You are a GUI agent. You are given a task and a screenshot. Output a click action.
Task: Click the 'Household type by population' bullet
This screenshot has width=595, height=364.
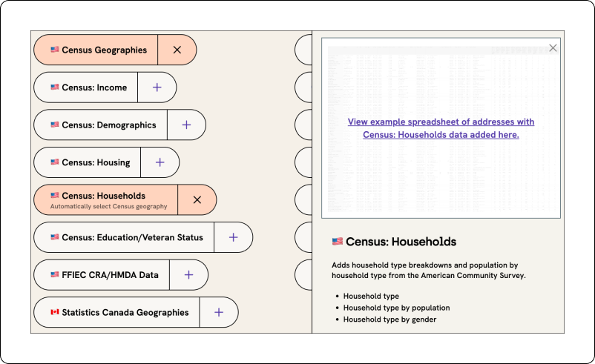(396, 308)
